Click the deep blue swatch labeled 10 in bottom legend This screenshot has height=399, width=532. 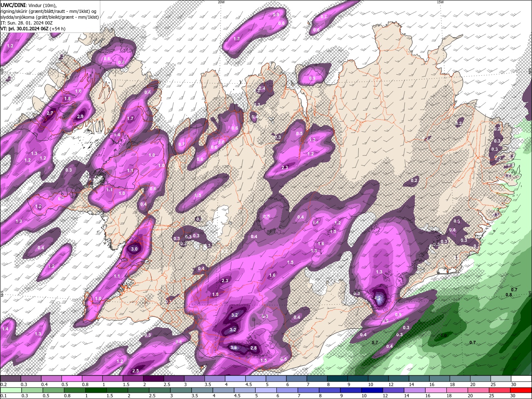click(x=372, y=390)
